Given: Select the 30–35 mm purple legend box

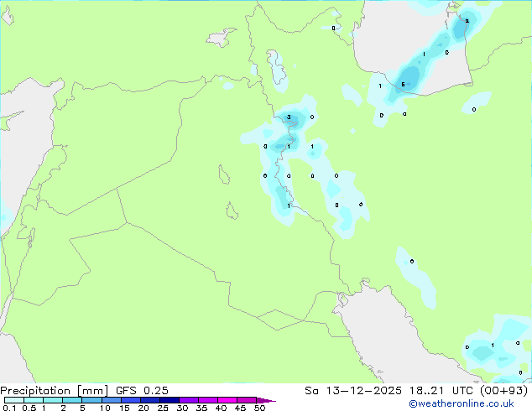Looking at the screenshot, I should (x=189, y=400).
